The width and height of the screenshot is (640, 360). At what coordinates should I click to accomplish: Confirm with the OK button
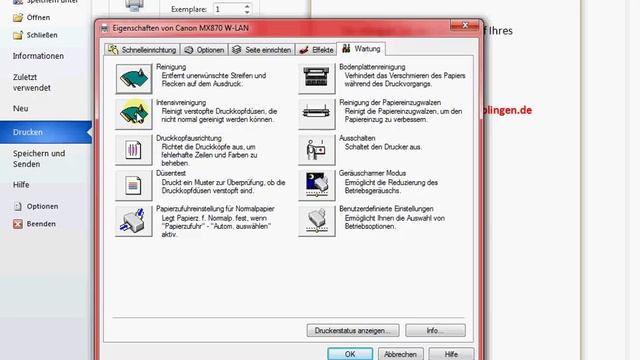(x=350, y=354)
